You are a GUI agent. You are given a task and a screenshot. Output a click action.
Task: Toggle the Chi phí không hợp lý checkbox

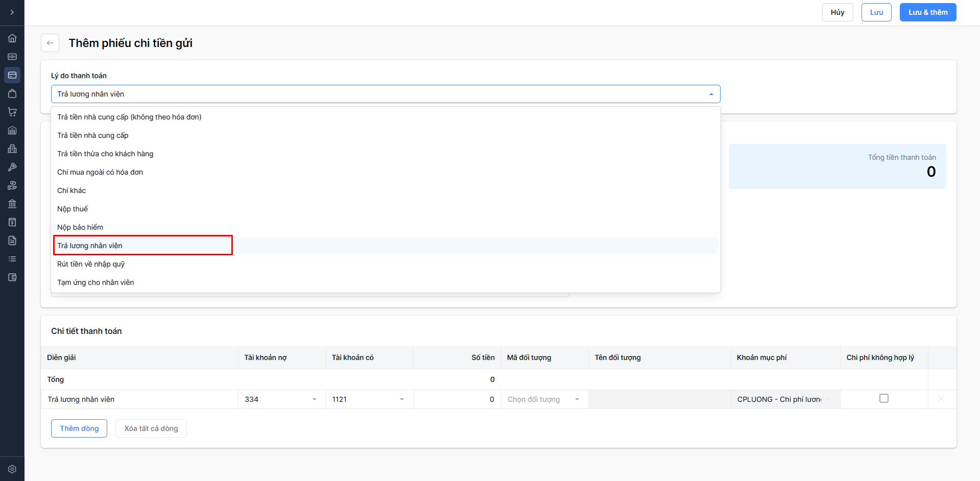(x=883, y=398)
